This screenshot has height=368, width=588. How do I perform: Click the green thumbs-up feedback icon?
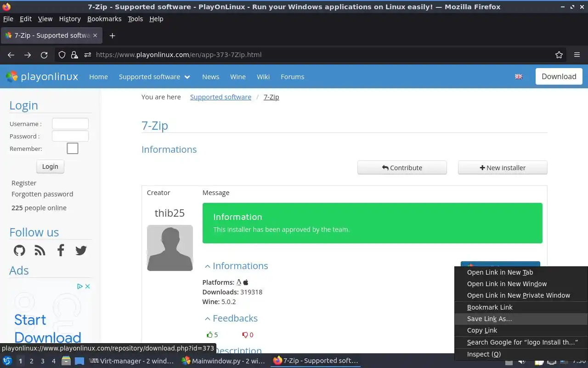click(x=209, y=335)
